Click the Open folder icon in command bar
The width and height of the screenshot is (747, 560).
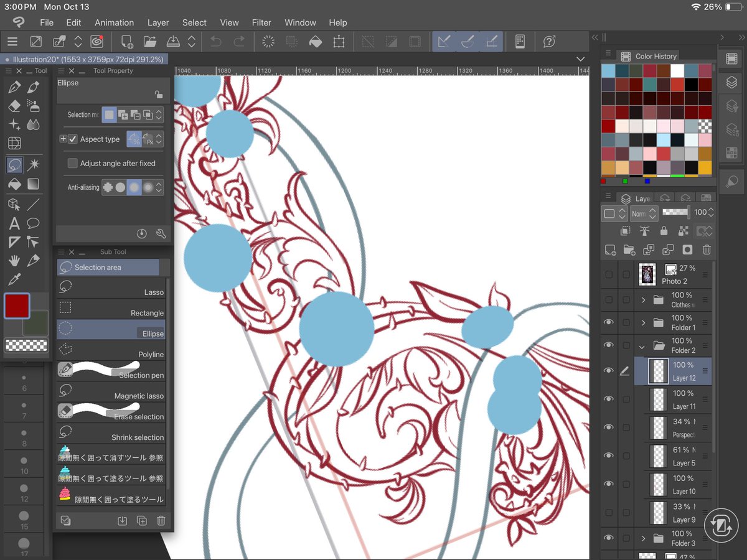150,42
